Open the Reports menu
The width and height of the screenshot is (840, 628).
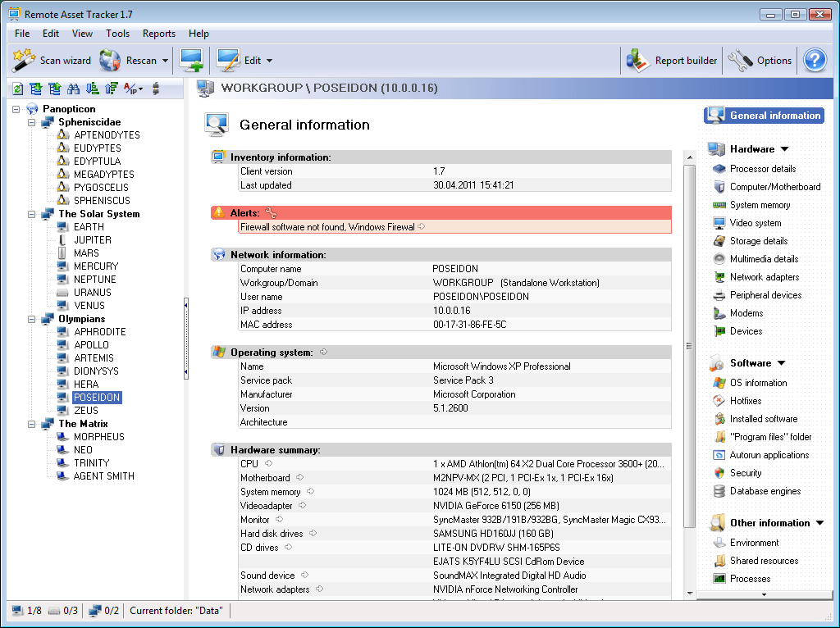[x=158, y=33]
